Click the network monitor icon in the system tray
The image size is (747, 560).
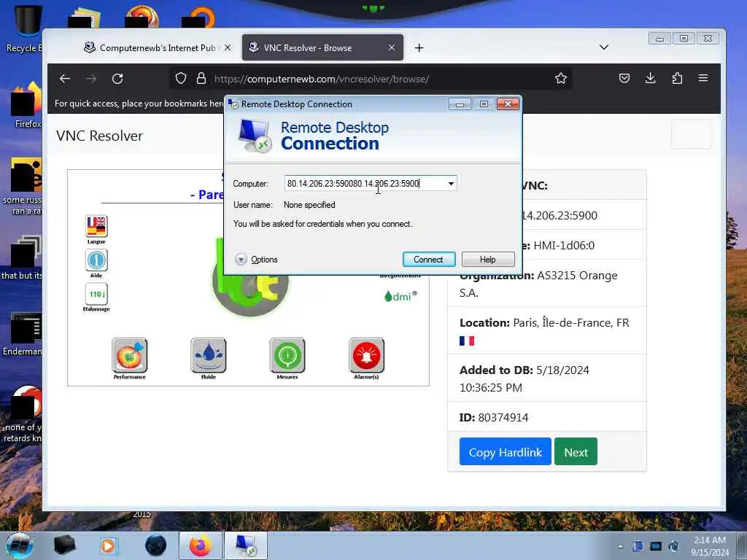coord(656,546)
